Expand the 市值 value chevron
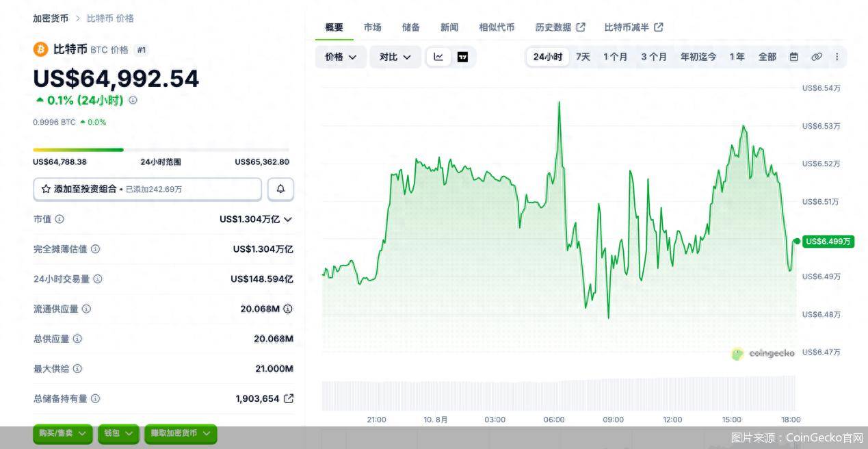The width and height of the screenshot is (868, 449). pyautogui.click(x=288, y=219)
